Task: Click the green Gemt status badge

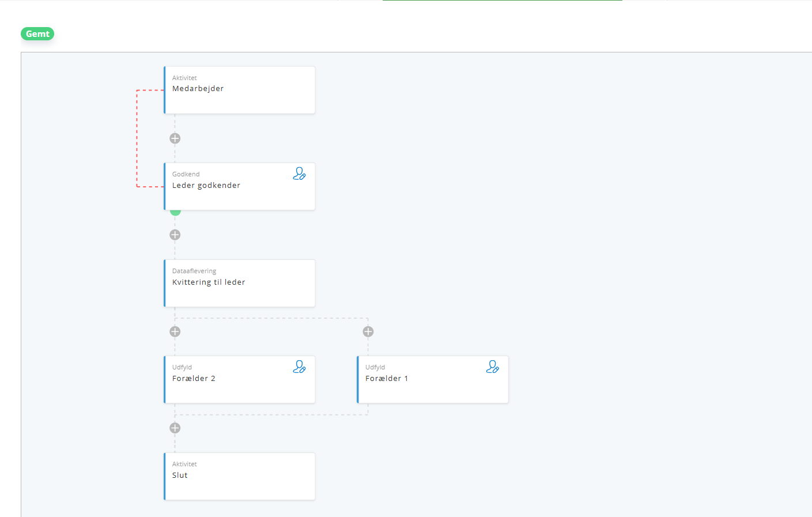Action: [x=37, y=34]
